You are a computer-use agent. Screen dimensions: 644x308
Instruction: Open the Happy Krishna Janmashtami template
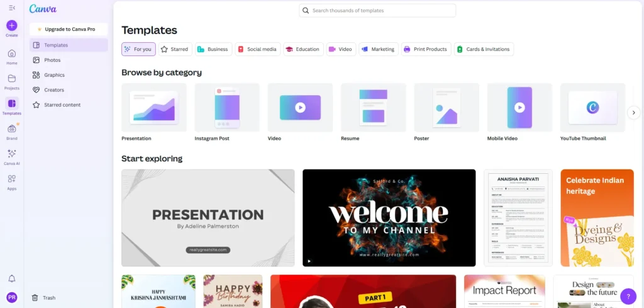tap(158, 291)
